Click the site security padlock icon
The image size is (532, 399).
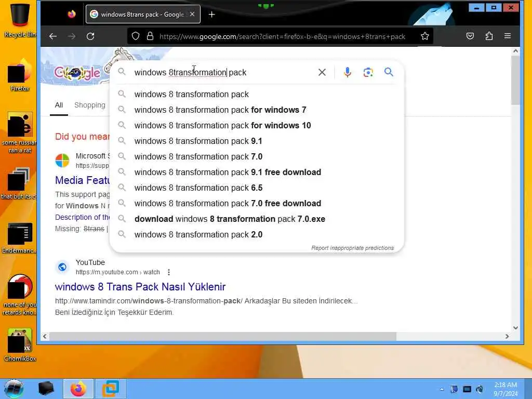[x=150, y=36]
